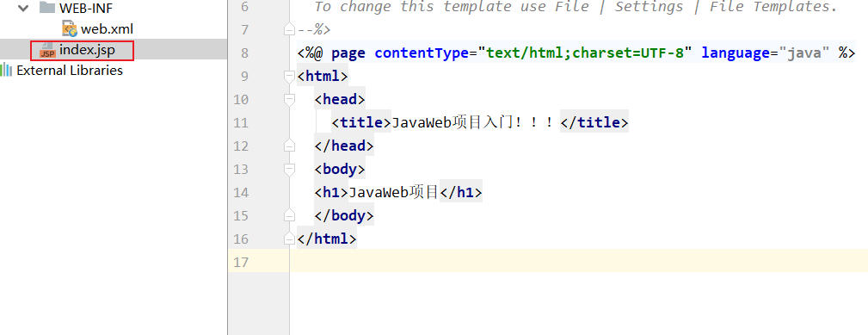
Task: Select External Libraries node
Action: tap(70, 71)
